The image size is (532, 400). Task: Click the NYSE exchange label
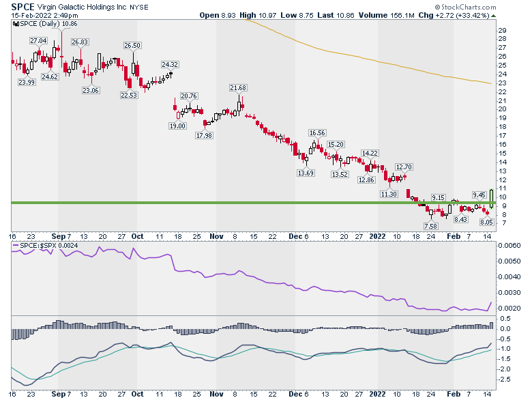click(138, 7)
